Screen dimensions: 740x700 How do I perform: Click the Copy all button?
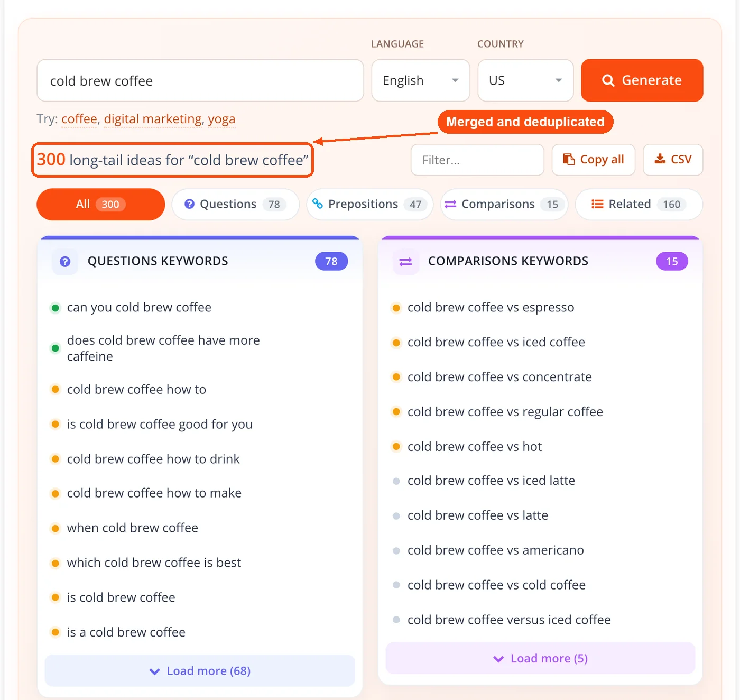(594, 160)
